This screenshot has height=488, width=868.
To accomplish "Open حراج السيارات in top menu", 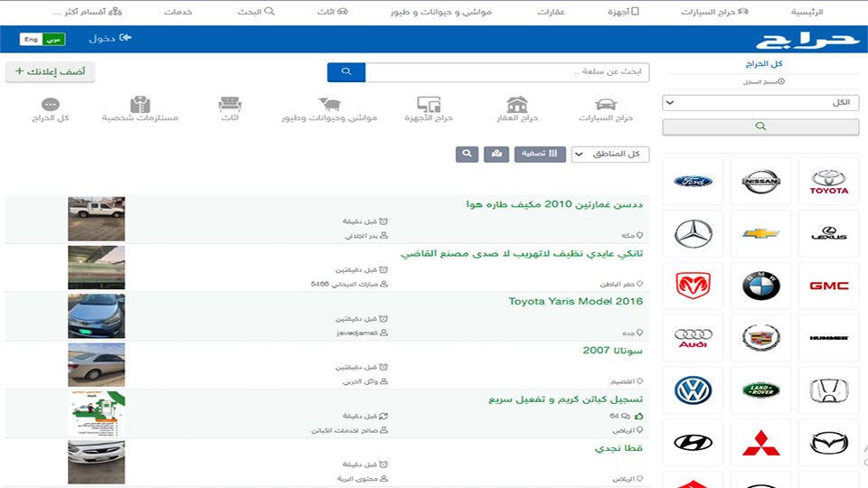I will [714, 12].
